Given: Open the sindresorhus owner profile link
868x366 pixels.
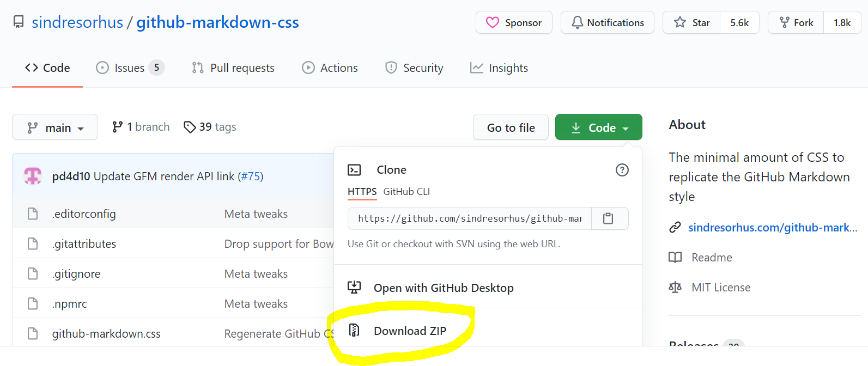Looking at the screenshot, I should (x=77, y=22).
